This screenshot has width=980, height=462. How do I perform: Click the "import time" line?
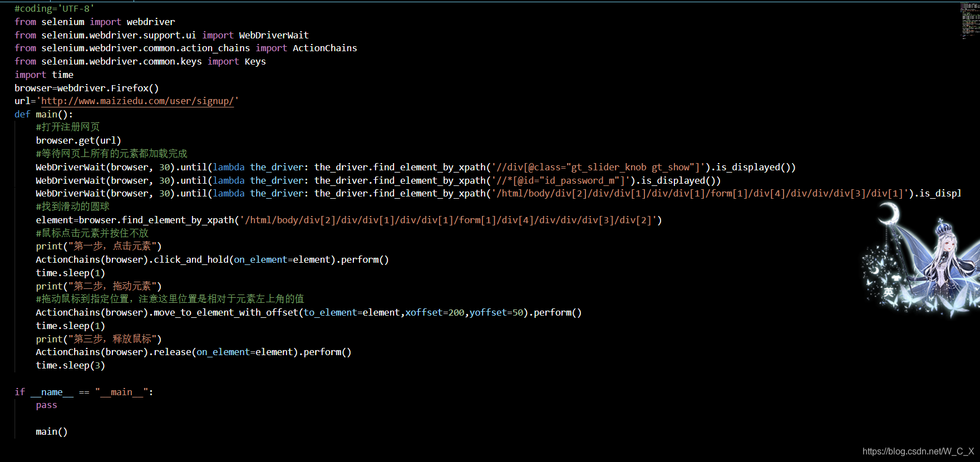click(44, 75)
